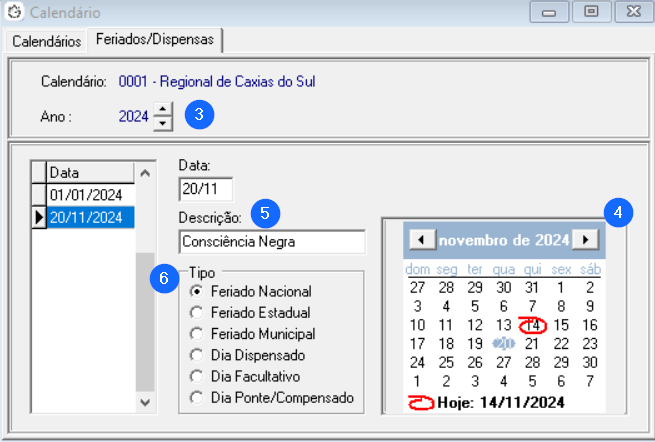Select Dia Dispensado option
655x442 pixels.
point(196,355)
